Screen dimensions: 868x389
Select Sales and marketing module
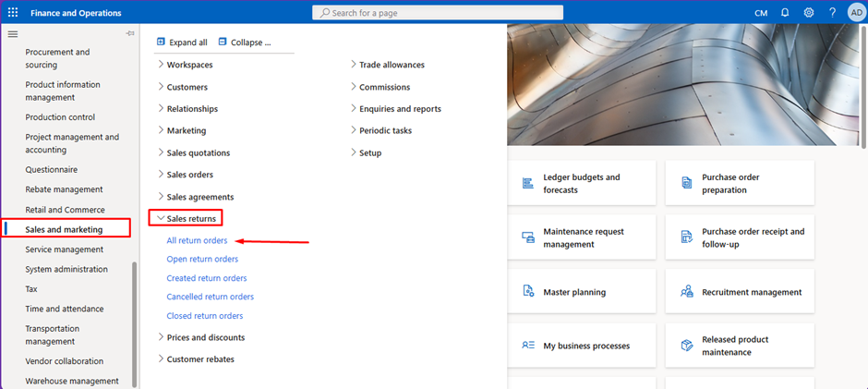click(66, 228)
